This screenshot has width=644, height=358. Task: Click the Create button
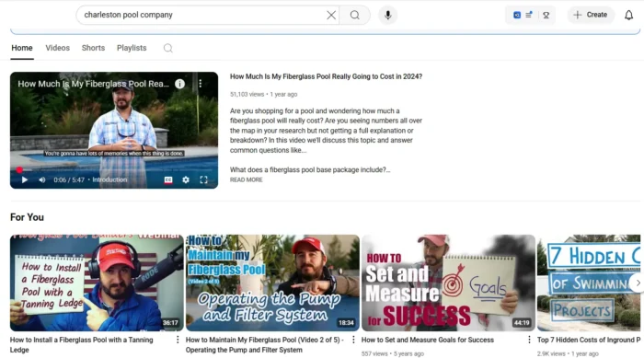tap(591, 15)
